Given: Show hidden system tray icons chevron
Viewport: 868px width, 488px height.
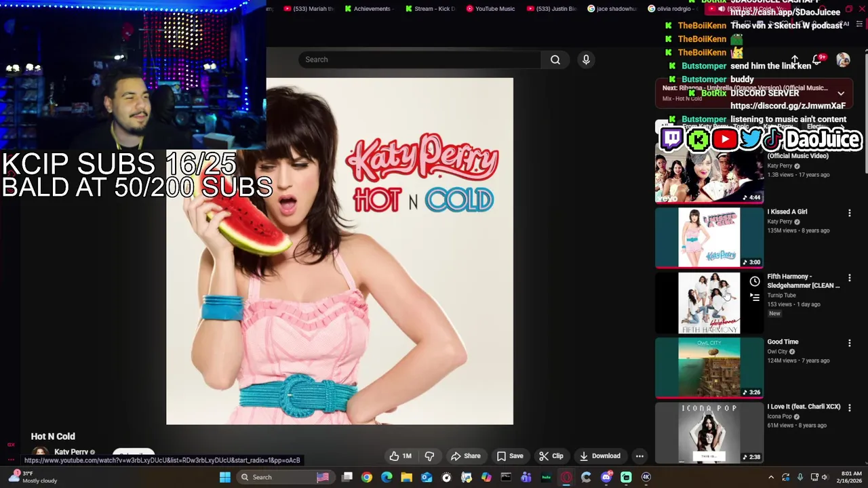Looking at the screenshot, I should click(771, 477).
